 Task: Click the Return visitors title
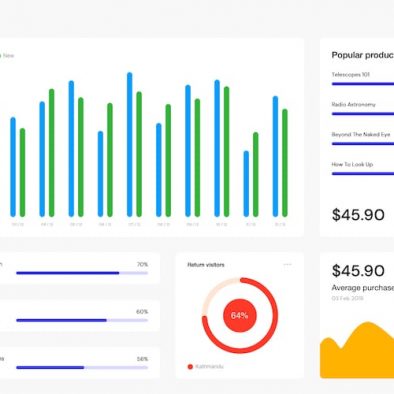click(x=206, y=265)
